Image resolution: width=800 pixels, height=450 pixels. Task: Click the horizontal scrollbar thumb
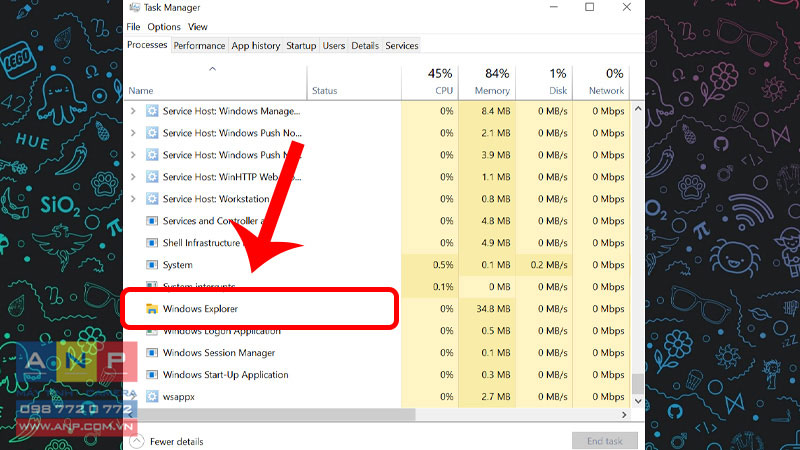pos(276,415)
